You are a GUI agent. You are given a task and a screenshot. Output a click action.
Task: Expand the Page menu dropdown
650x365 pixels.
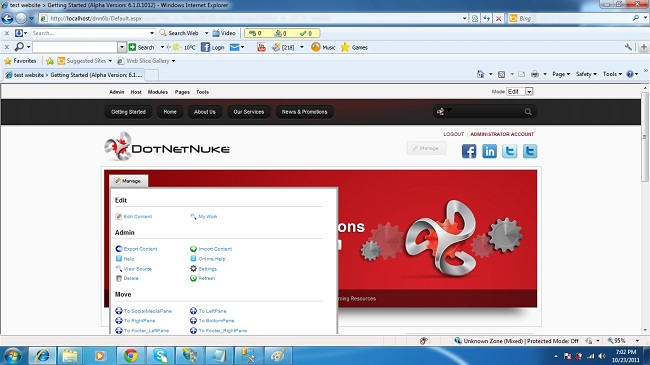pyautogui.click(x=561, y=74)
